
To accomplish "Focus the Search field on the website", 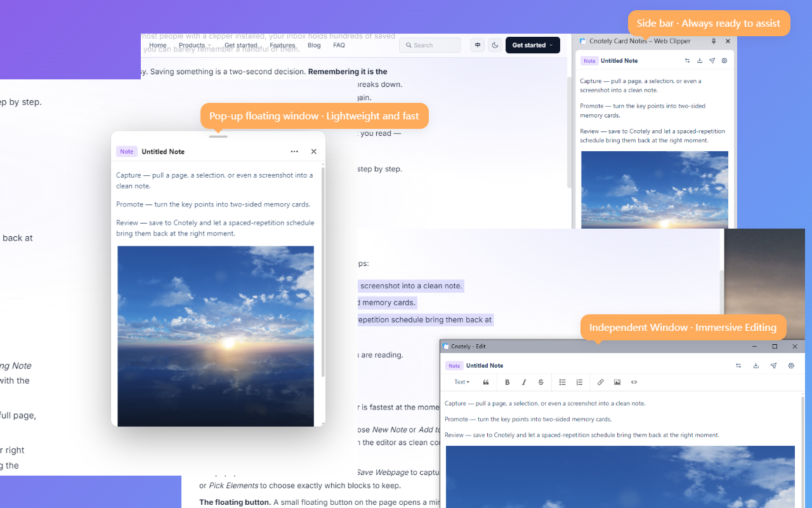I will click(x=430, y=45).
